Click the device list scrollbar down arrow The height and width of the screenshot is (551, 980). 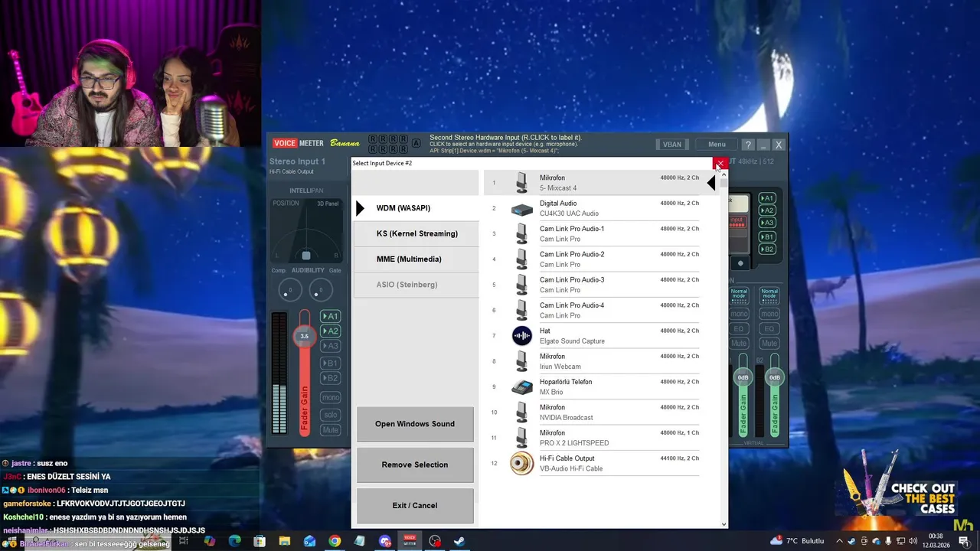click(x=724, y=524)
